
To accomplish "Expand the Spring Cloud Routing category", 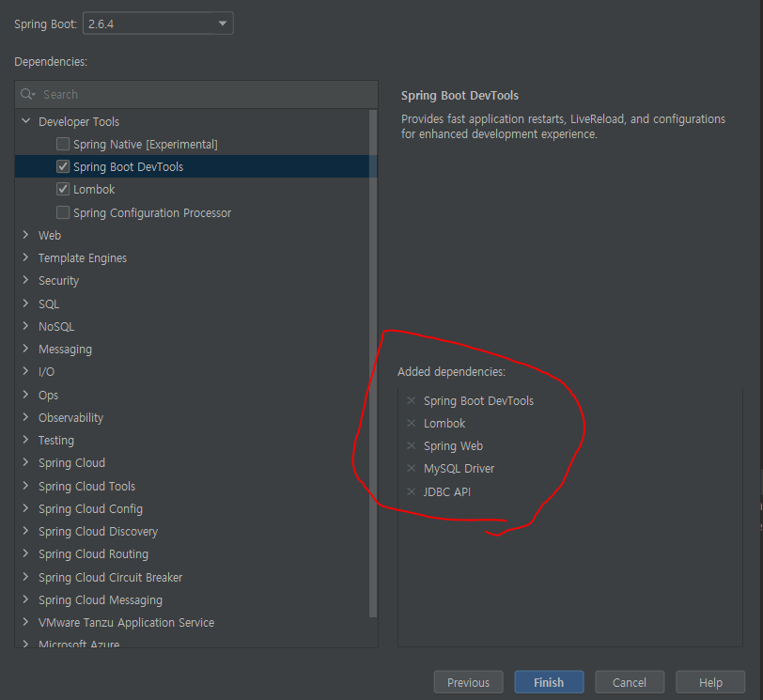I will 25,553.
